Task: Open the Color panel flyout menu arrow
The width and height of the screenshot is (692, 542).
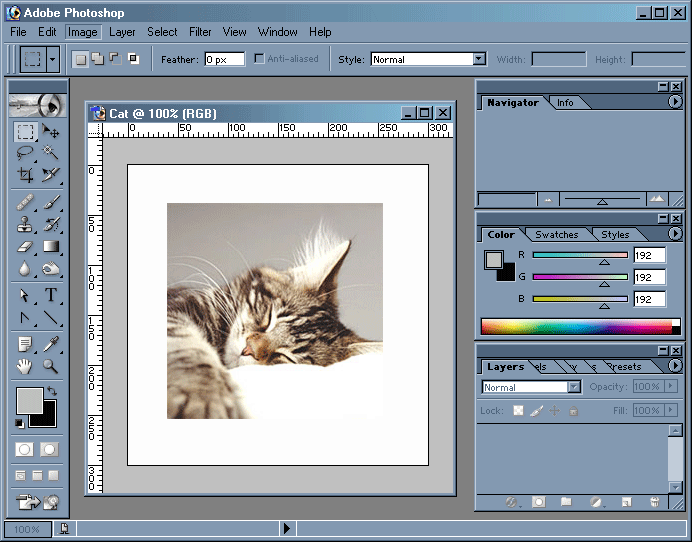Action: point(676,234)
